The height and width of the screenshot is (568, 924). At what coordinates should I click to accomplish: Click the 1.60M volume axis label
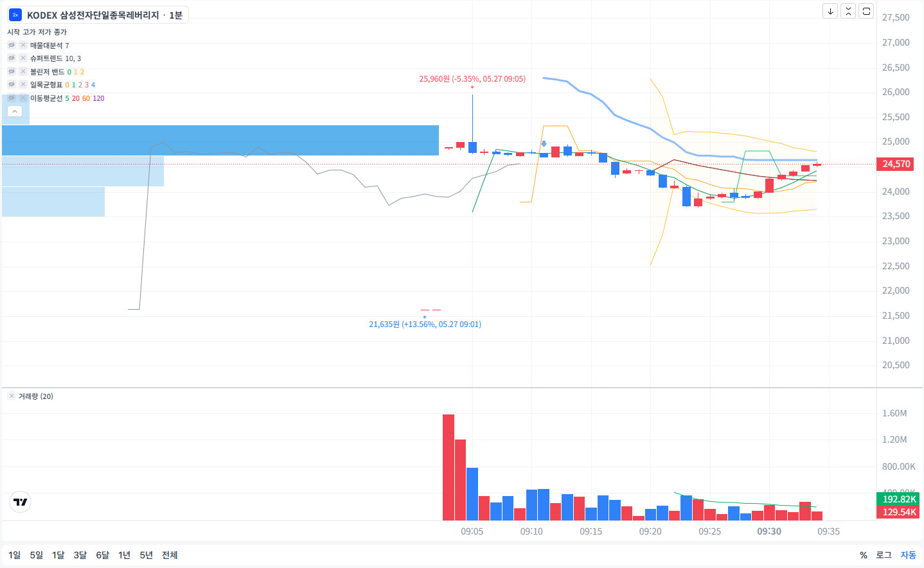click(894, 413)
